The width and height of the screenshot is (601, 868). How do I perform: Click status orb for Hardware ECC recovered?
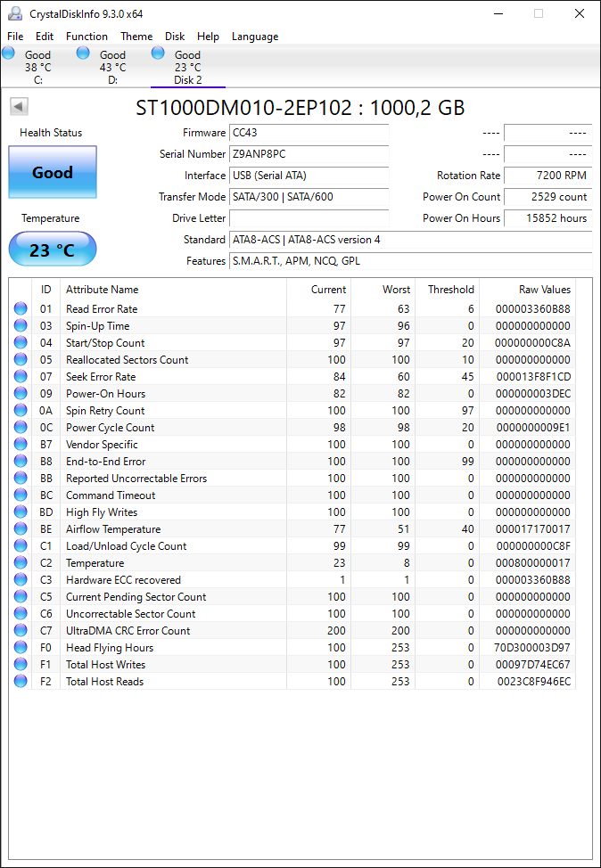pos(21,579)
